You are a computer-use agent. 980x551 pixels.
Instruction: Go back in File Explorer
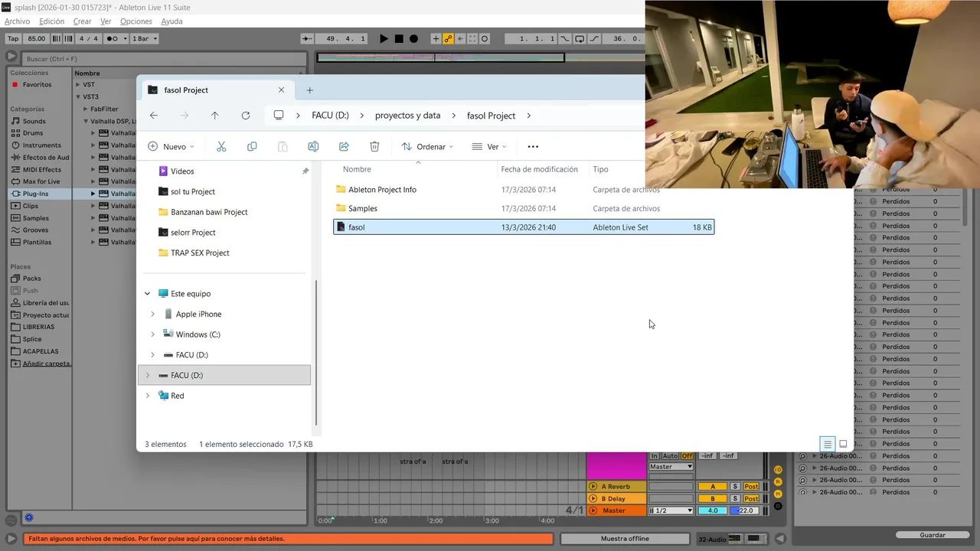click(x=154, y=116)
